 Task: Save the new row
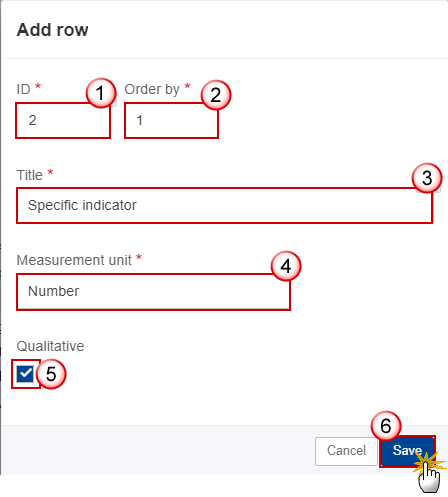[x=407, y=451]
